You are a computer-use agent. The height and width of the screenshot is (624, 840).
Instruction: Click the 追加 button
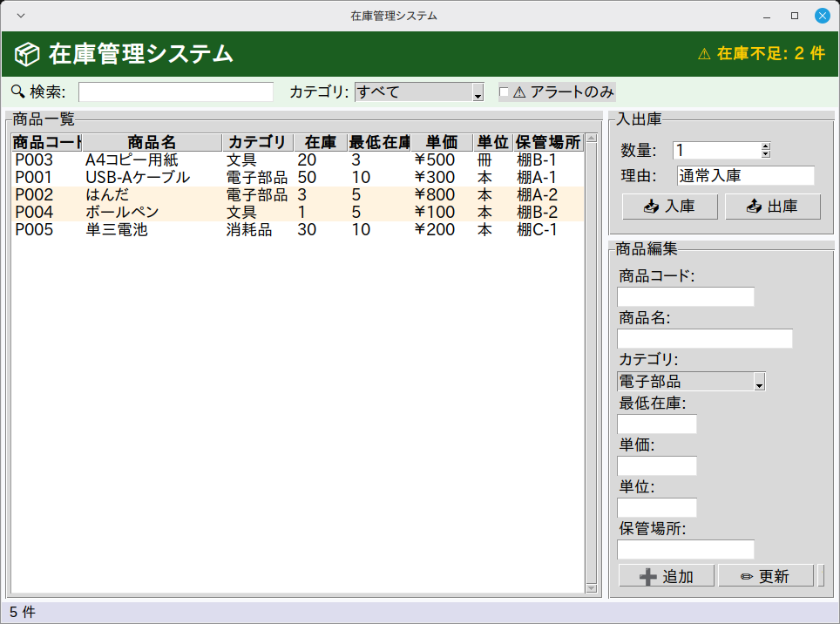[667, 576]
